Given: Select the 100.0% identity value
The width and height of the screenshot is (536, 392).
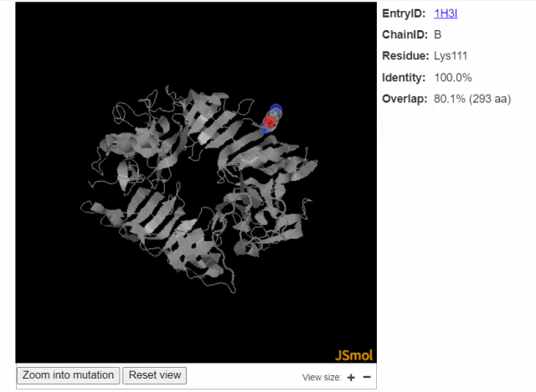Looking at the screenshot, I should point(453,78).
